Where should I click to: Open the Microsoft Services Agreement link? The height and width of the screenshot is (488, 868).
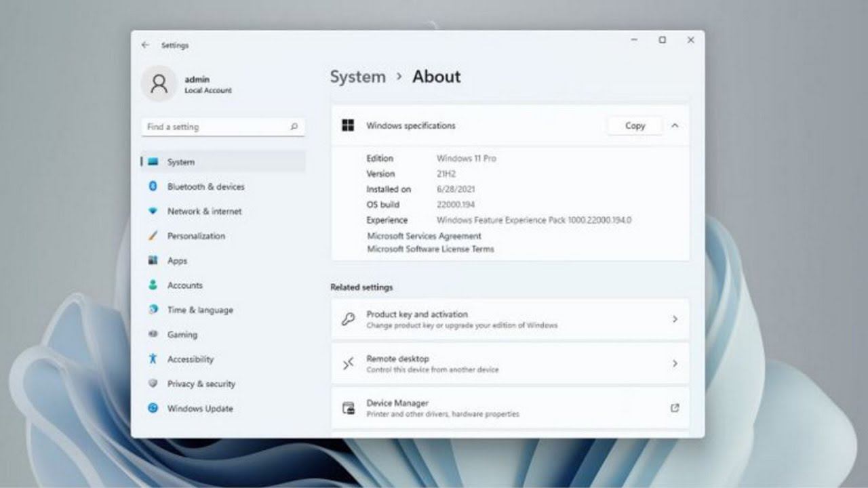[424, 236]
